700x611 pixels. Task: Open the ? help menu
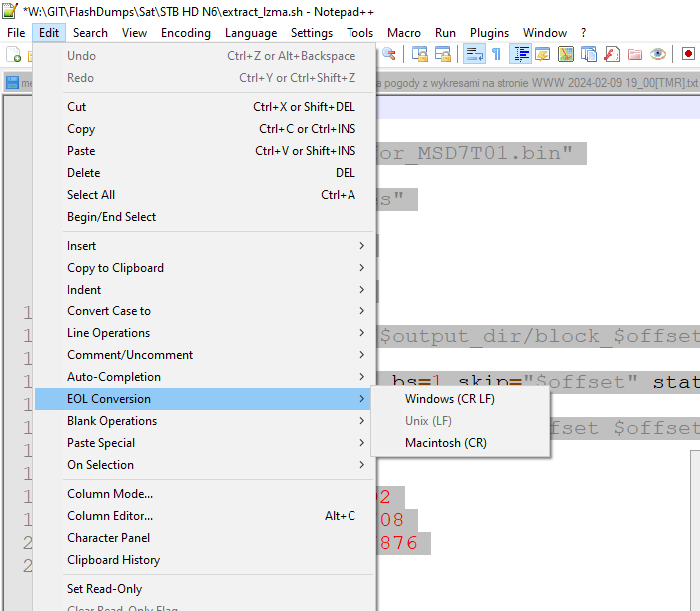[x=583, y=33]
